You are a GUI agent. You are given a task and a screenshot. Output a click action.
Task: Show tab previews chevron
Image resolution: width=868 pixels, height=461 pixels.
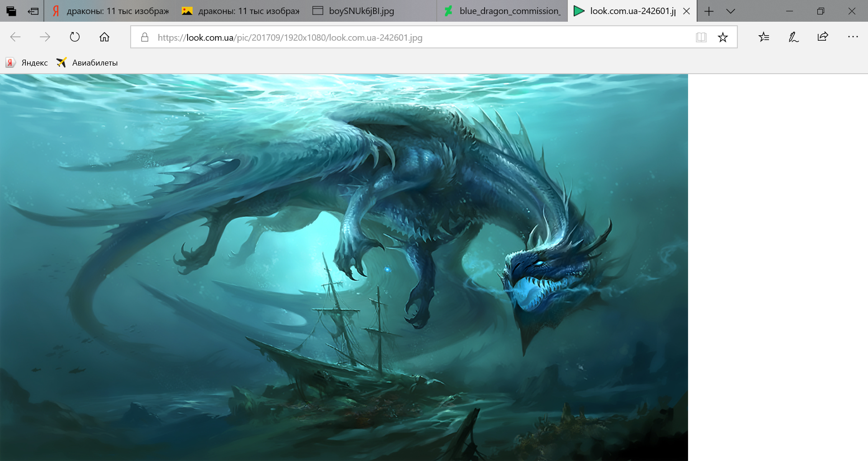(731, 11)
